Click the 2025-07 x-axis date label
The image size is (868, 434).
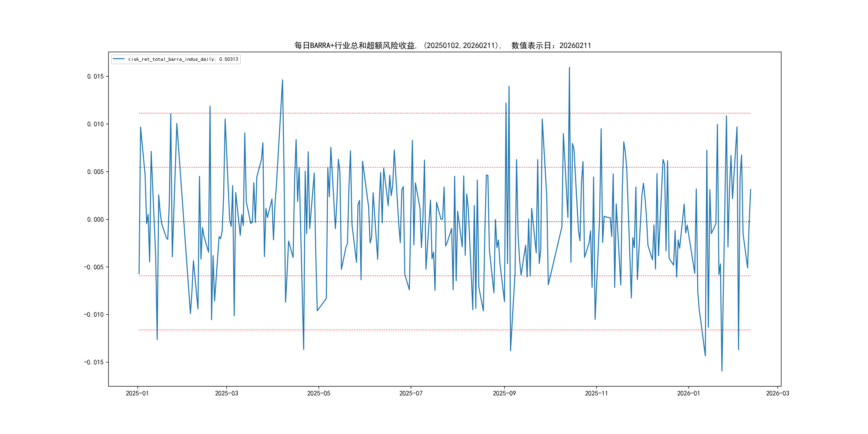(411, 393)
